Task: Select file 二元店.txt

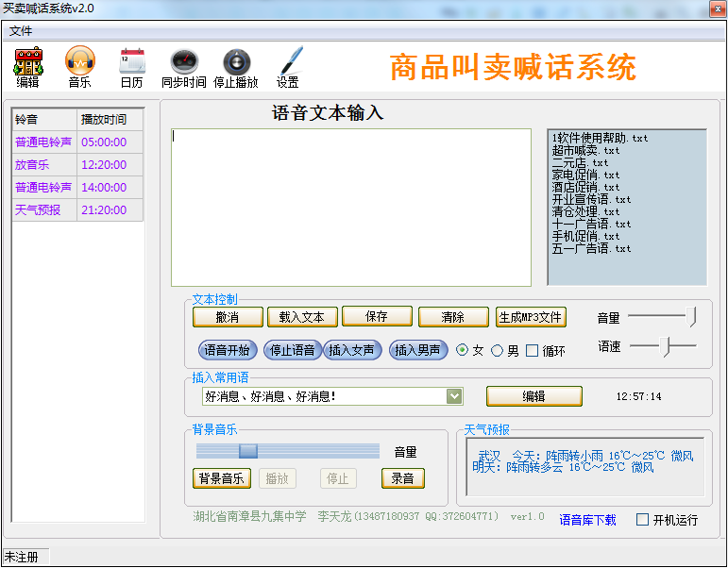Action: [580, 163]
